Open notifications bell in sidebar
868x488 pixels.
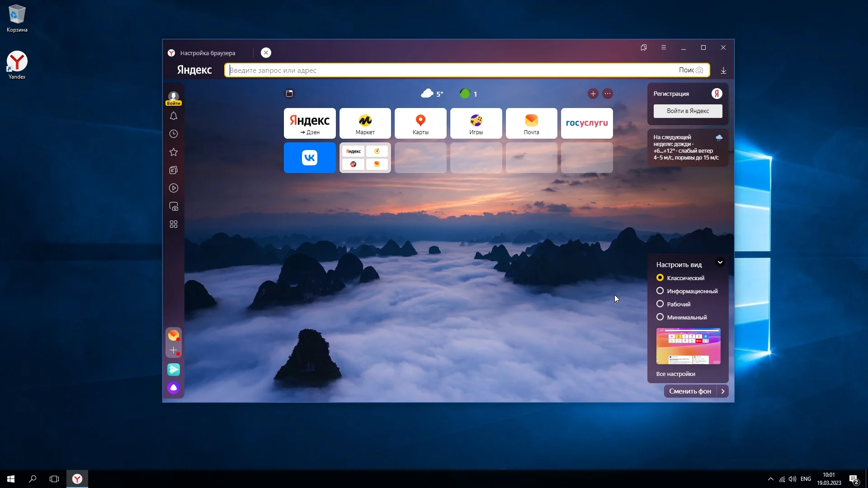174,116
